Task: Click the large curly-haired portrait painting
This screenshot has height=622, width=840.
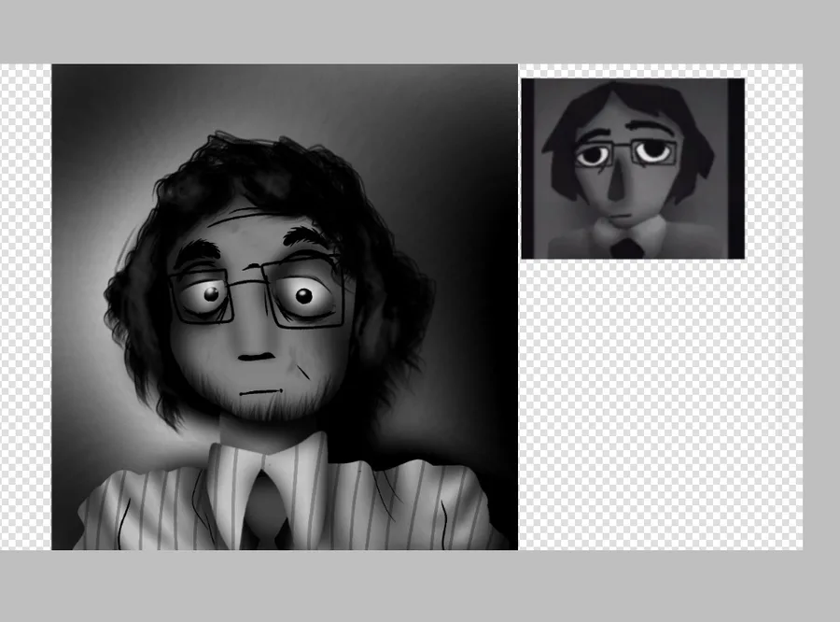Action: pyautogui.click(x=285, y=306)
